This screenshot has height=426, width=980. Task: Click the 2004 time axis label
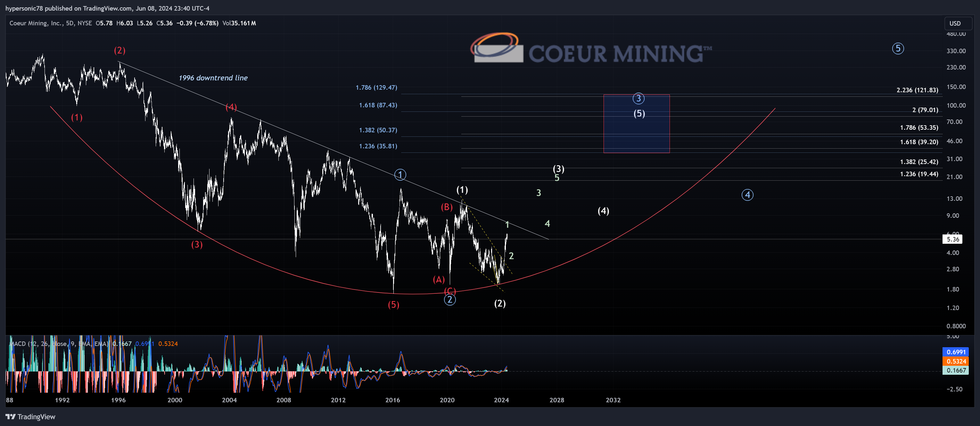click(229, 400)
